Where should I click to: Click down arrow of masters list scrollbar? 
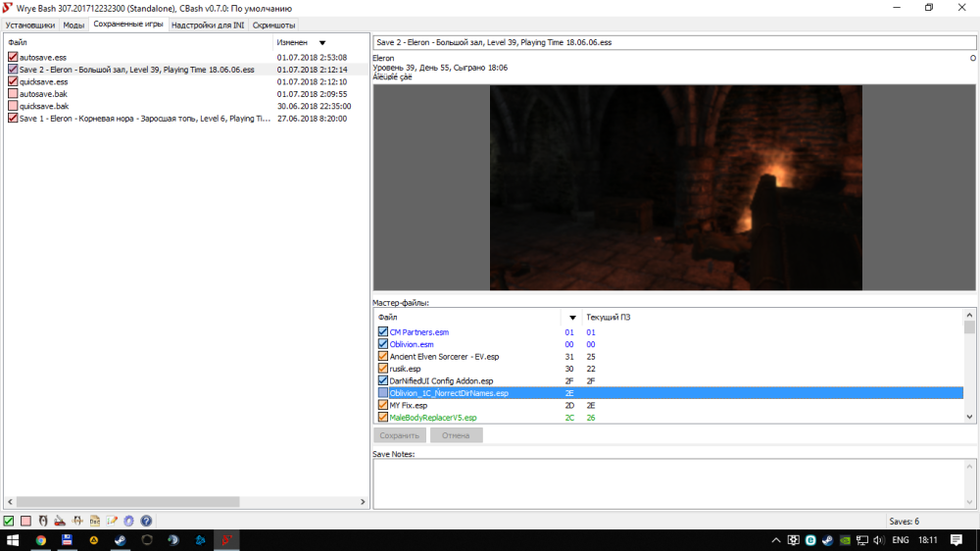(x=969, y=417)
